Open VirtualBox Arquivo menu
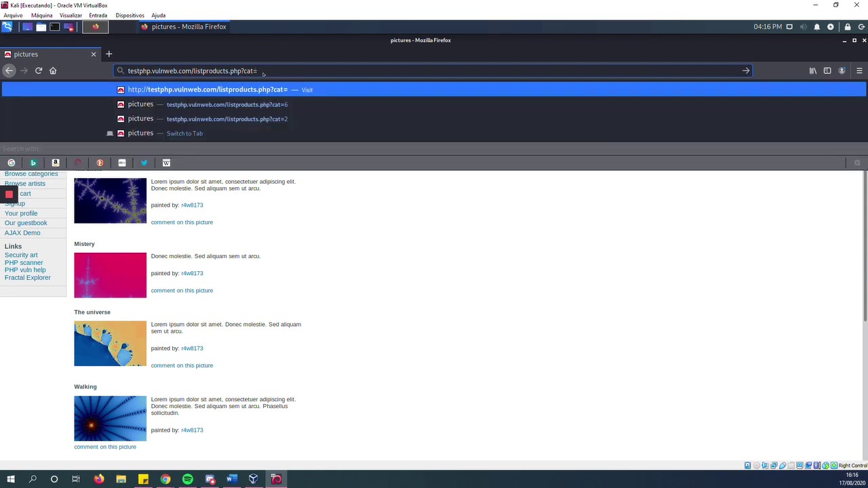This screenshot has width=868, height=488. coord(13,15)
